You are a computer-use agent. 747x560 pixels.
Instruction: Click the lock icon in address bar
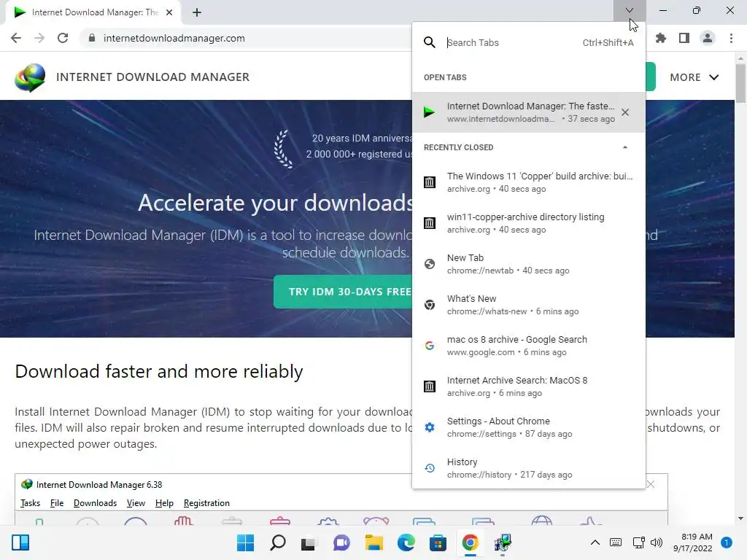click(x=92, y=38)
